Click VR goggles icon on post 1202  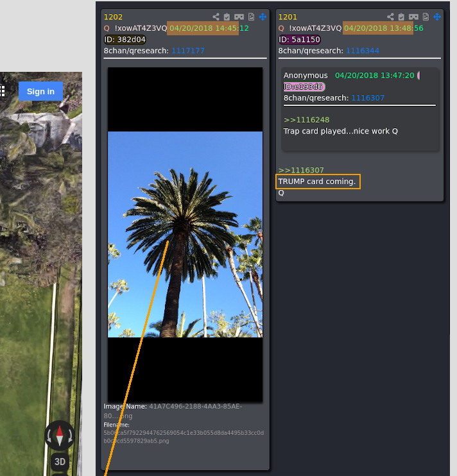pyautogui.click(x=239, y=17)
